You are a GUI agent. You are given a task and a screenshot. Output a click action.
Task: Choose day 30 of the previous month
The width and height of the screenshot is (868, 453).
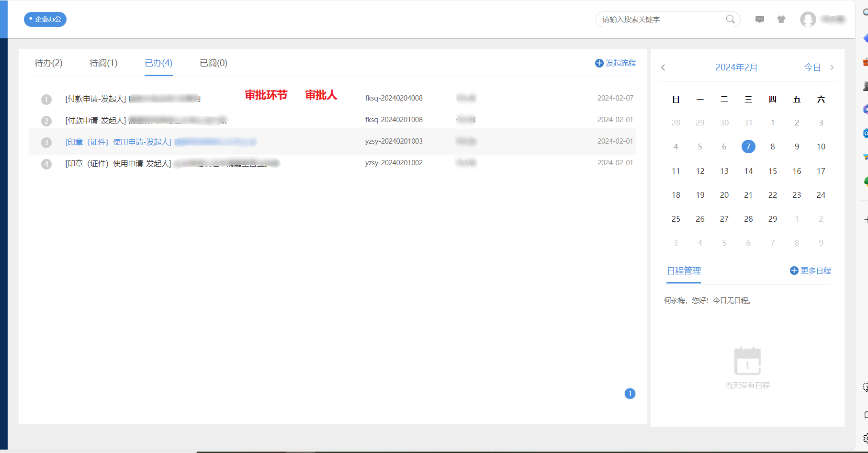(724, 123)
